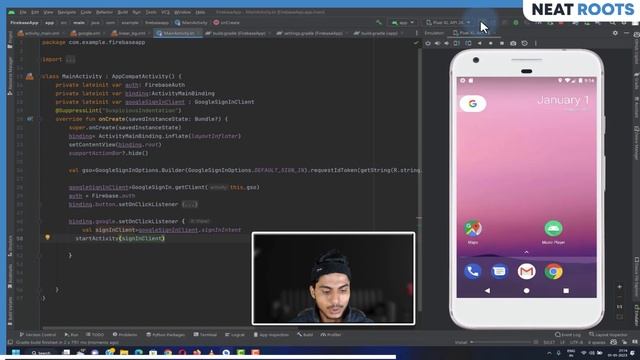The image size is (640, 360).
Task: Expand the collapsed import block
Action: coord(70,60)
